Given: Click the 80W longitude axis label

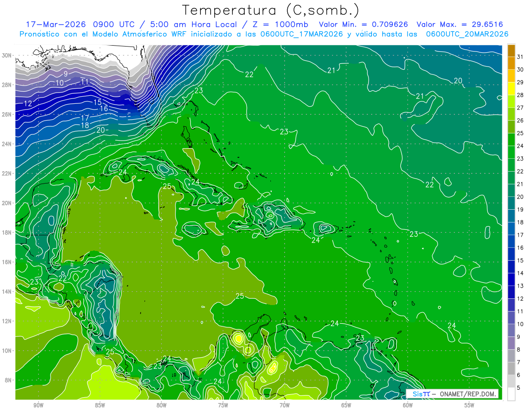Looking at the screenshot, I should coord(161,405).
